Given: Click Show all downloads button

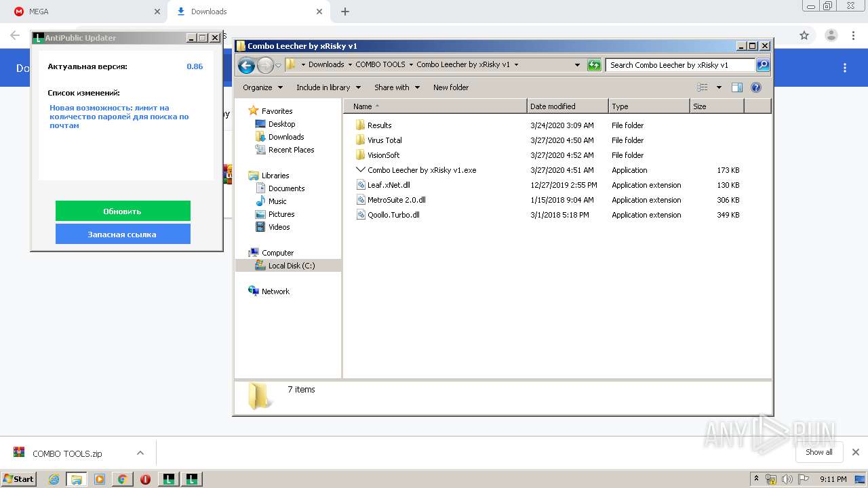Looking at the screenshot, I should (x=818, y=452).
